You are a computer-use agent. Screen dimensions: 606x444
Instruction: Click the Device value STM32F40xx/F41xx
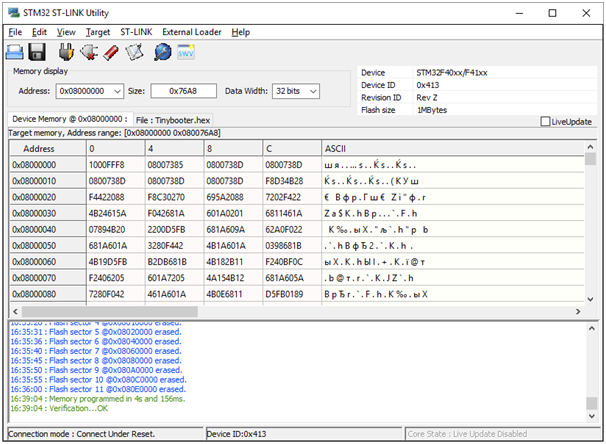(x=452, y=73)
